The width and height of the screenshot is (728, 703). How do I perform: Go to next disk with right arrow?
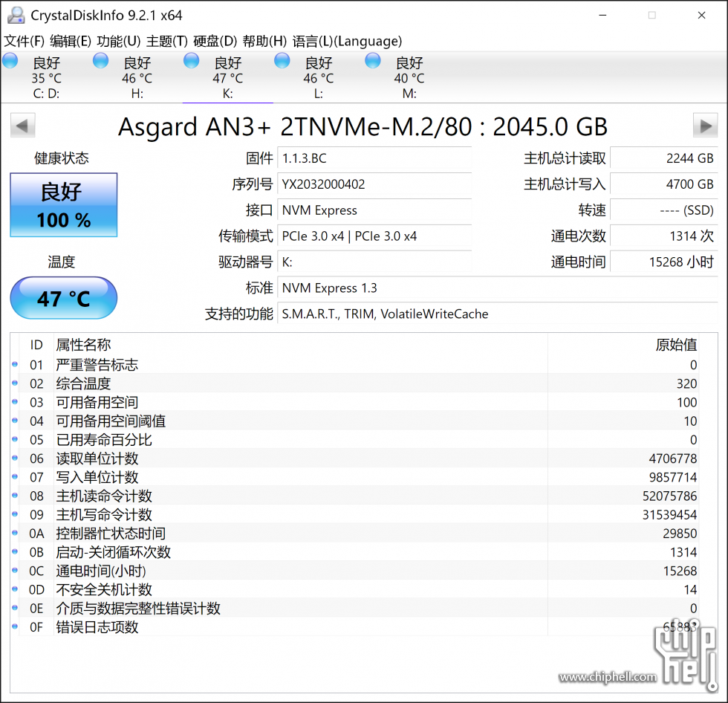[705, 126]
